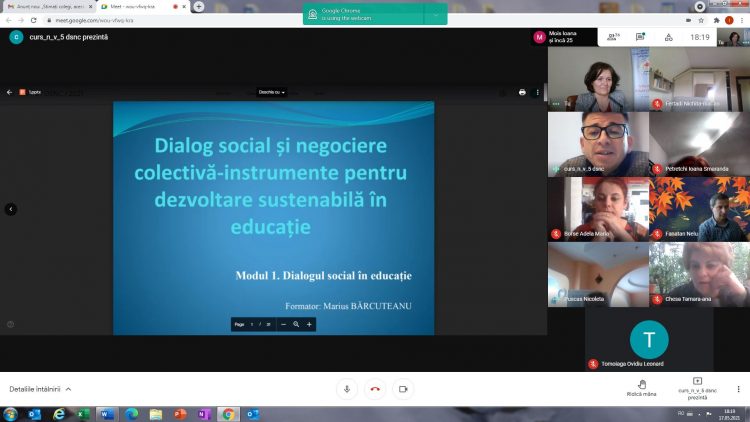Click the curs_n_v_5 dsnc prezintă button

click(x=698, y=387)
